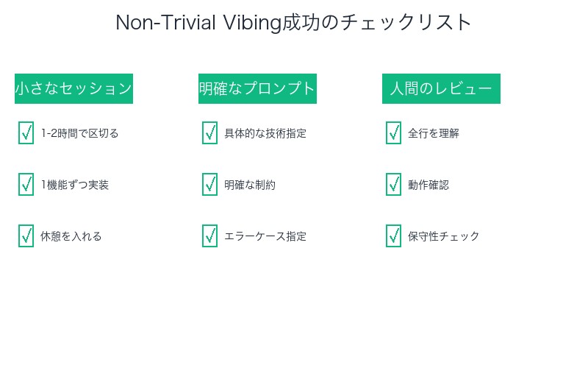588x368 pixels.
Task: Select the エラーケース指定 label text
Action: [x=265, y=236]
